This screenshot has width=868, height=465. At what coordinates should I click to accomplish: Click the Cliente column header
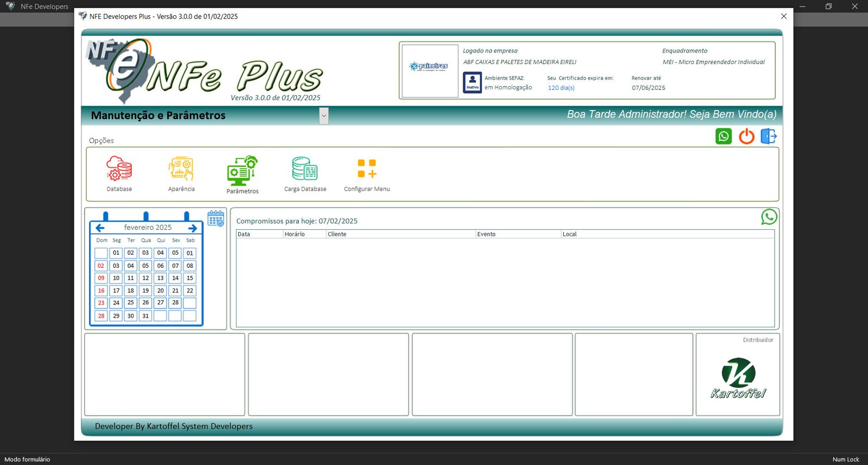point(400,234)
